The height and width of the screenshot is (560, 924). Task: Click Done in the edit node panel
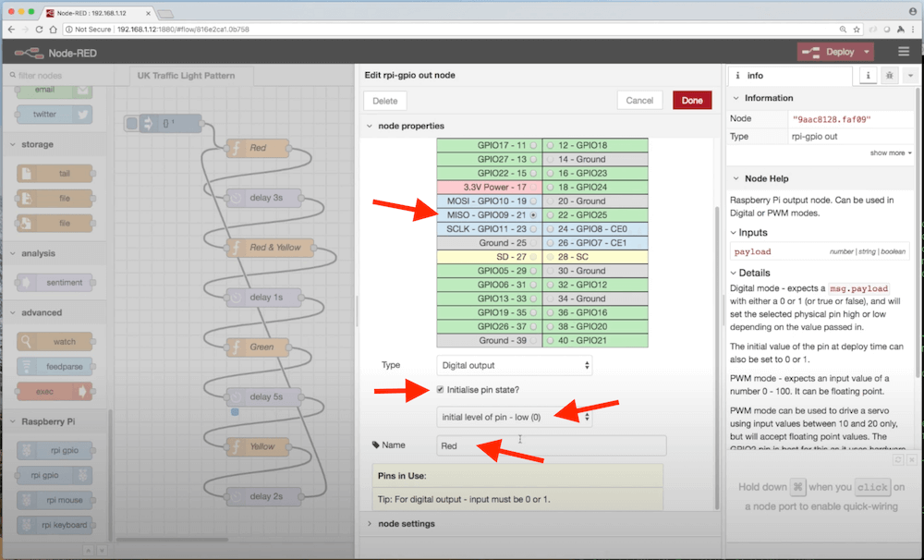coord(692,100)
